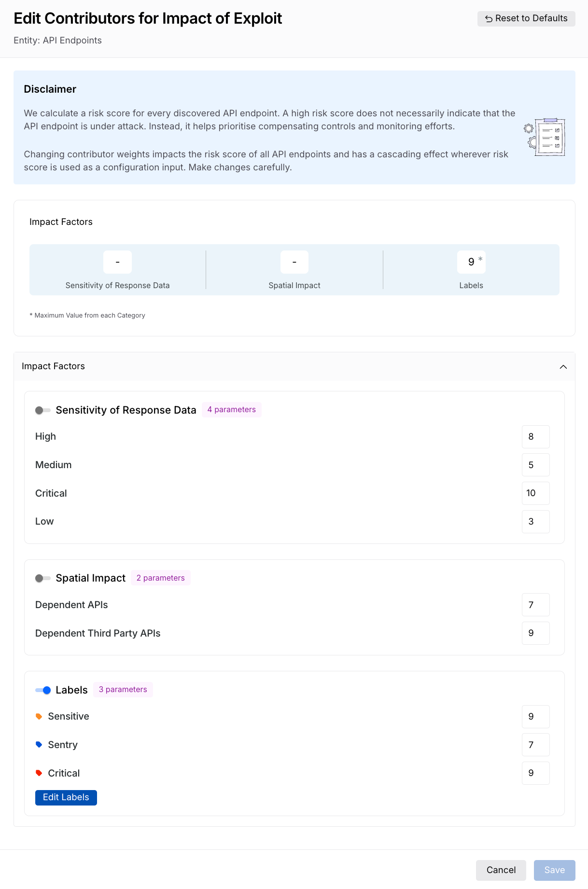The image size is (588, 889).
Task: Click the undo arrow icon beside Reset to Defaults
Action: point(489,19)
